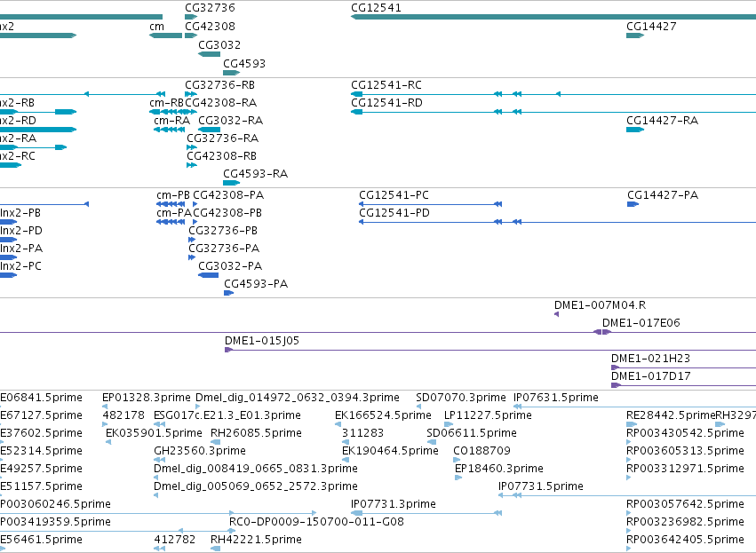Viewport: 756px width, 553px height.
Task: Select EST label "IP07731.3prime"
Action: pos(394,504)
